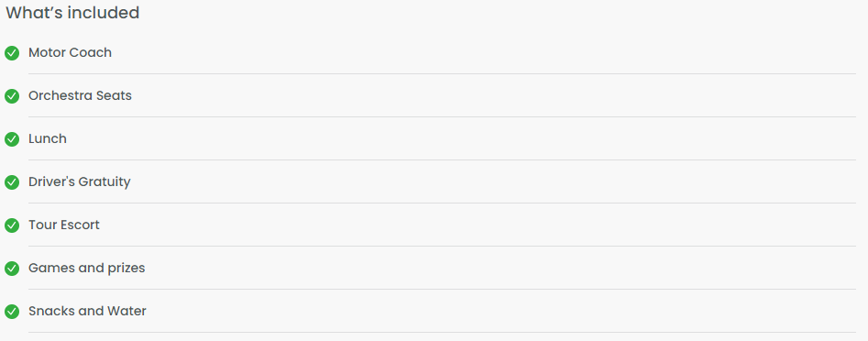
Task: Click the "What's included" heading
Action: tap(72, 13)
